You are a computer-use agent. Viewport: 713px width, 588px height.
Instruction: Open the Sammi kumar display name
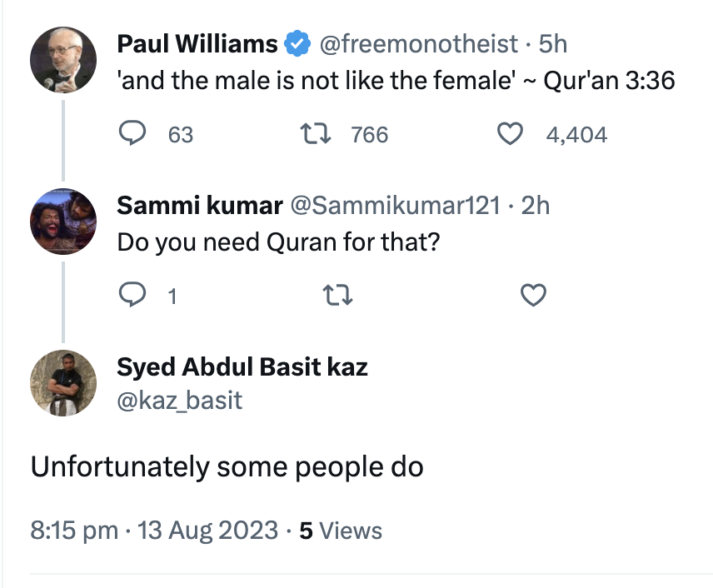pyautogui.click(x=200, y=206)
